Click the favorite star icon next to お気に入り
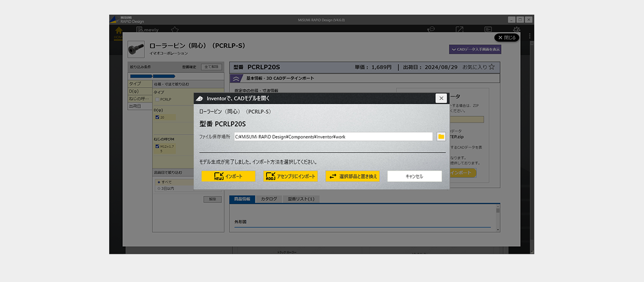This screenshot has height=282, width=644. [x=492, y=67]
